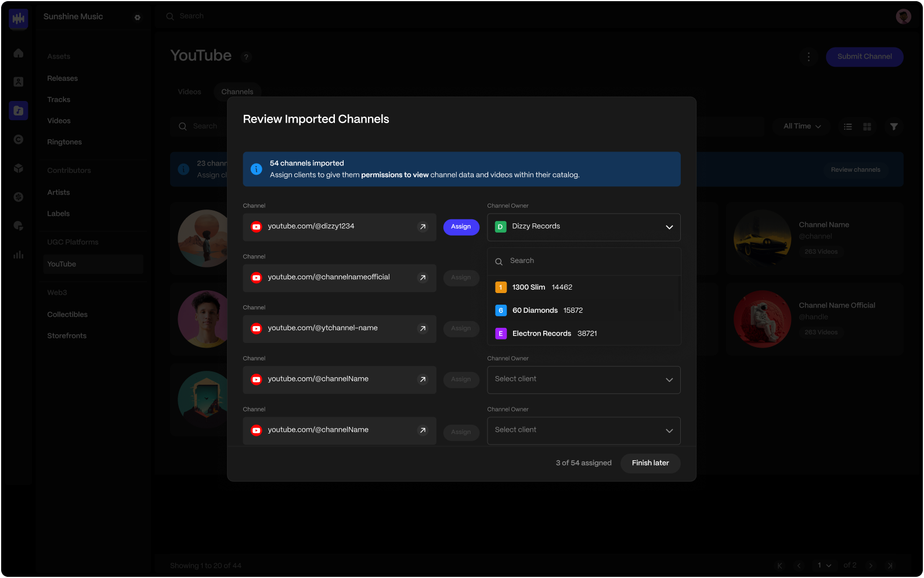Go to next page arrow in pagination

[x=871, y=566]
